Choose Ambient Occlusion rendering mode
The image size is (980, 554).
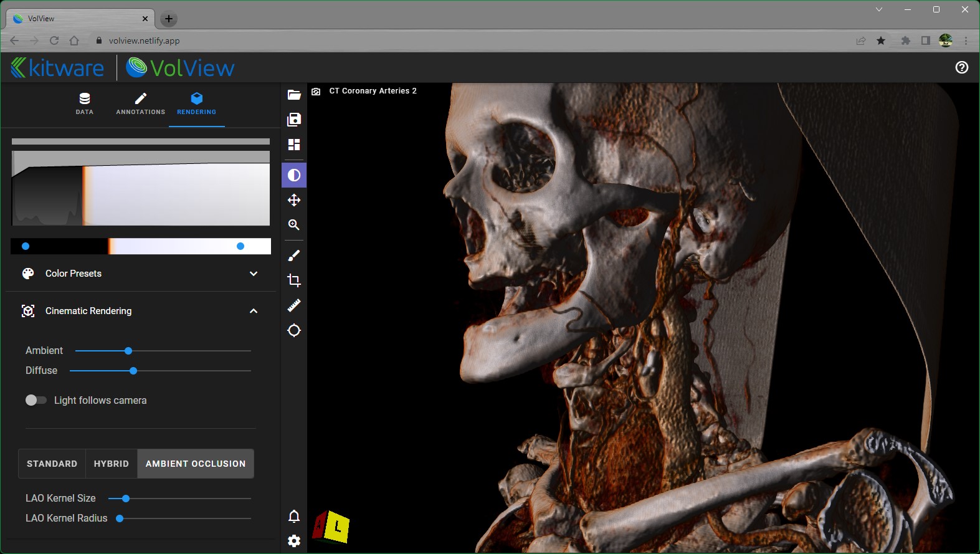(x=196, y=464)
